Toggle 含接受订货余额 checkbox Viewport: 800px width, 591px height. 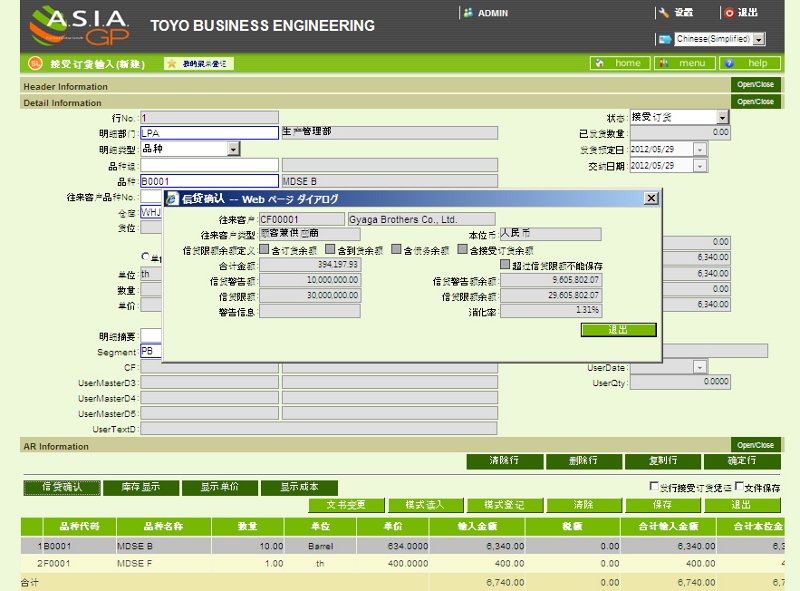[x=462, y=249]
